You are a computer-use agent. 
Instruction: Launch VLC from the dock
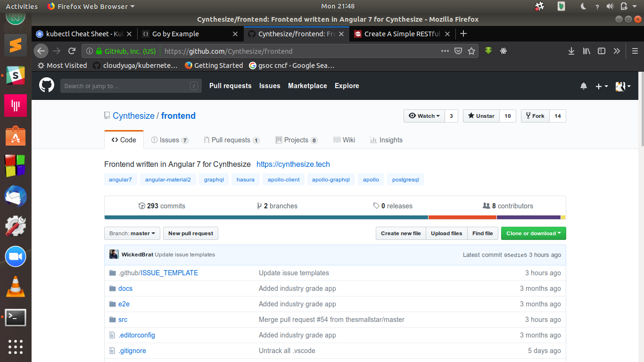[x=16, y=287]
